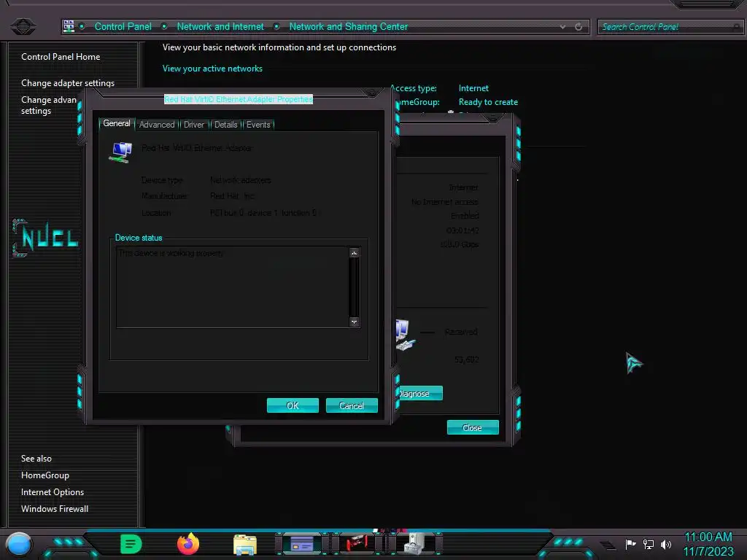Cancel the adapter Properties dialog
Viewport: 747px width, 560px height.
[352, 405]
